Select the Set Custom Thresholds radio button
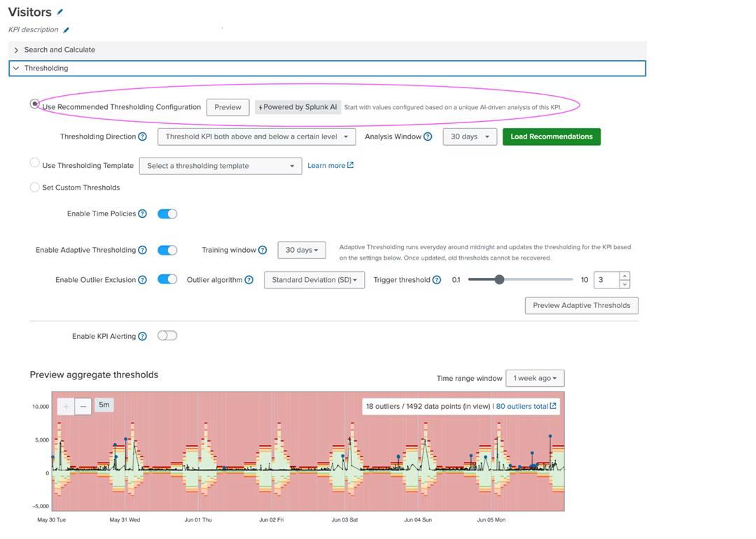The width and height of the screenshot is (756, 539). [34, 188]
